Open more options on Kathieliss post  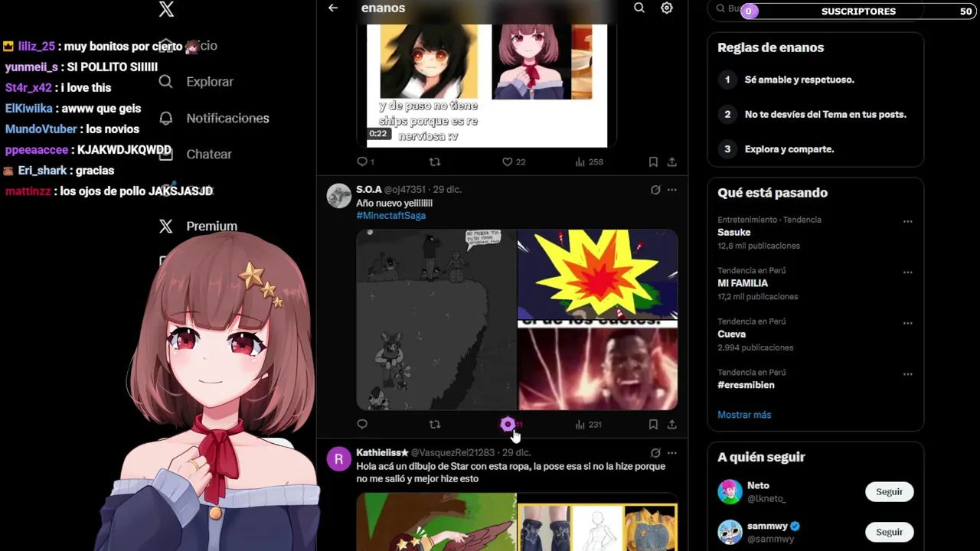pyautogui.click(x=671, y=453)
